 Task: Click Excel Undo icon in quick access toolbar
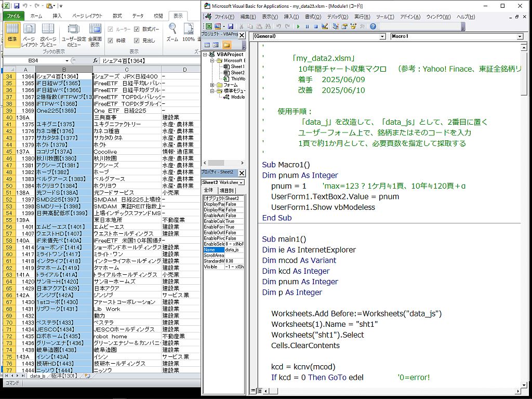coord(25,5)
